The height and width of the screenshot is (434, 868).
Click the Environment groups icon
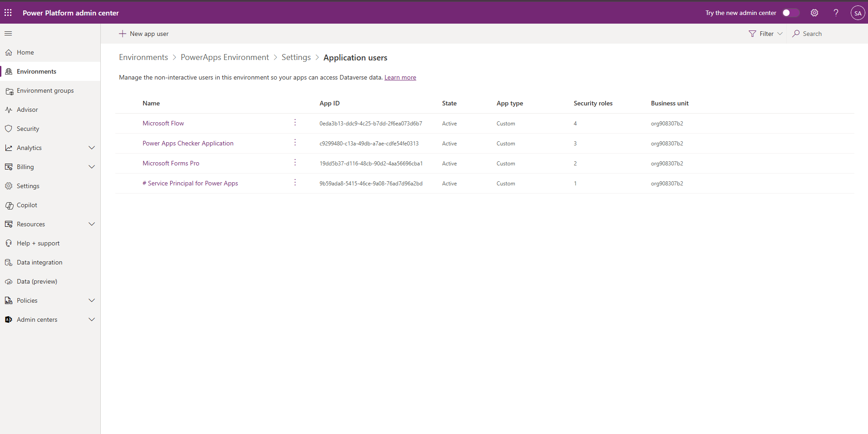(9, 91)
